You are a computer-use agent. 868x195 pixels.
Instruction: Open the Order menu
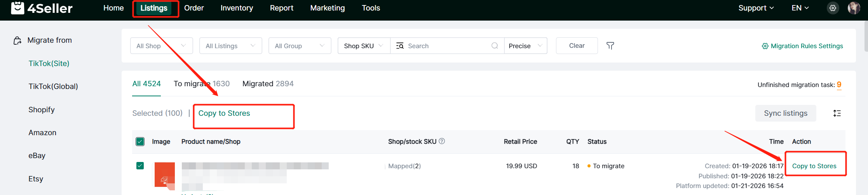[194, 8]
